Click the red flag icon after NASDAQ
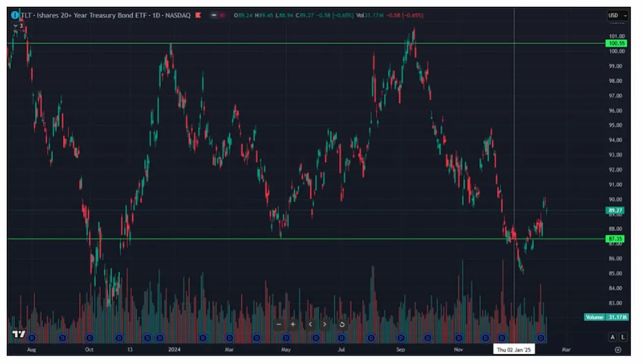Viewport: 643px width, 364px height. click(198, 15)
